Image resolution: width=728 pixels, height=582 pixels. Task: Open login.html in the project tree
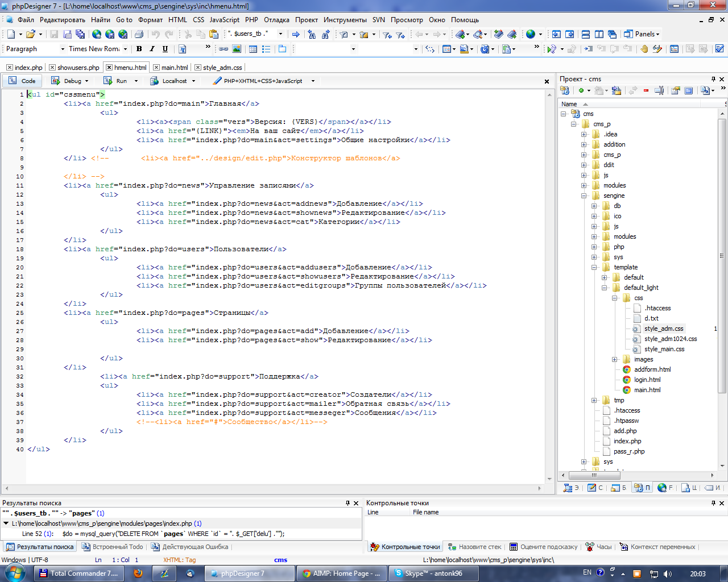point(647,380)
